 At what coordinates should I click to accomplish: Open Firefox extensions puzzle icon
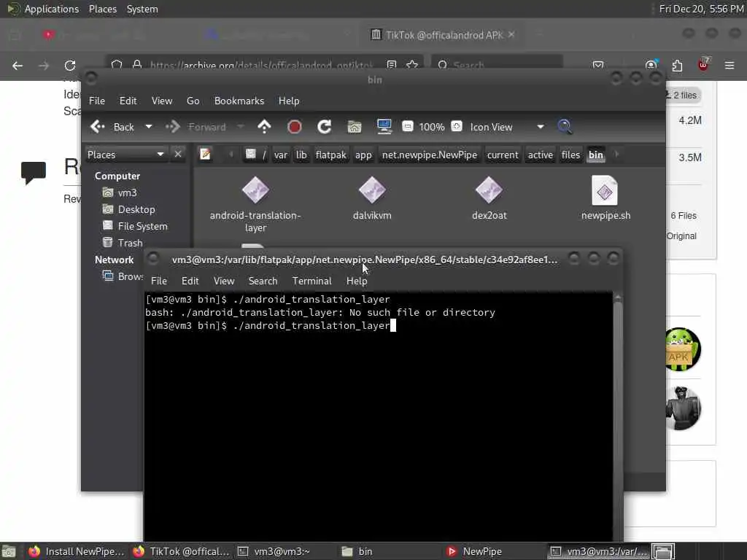677,65
